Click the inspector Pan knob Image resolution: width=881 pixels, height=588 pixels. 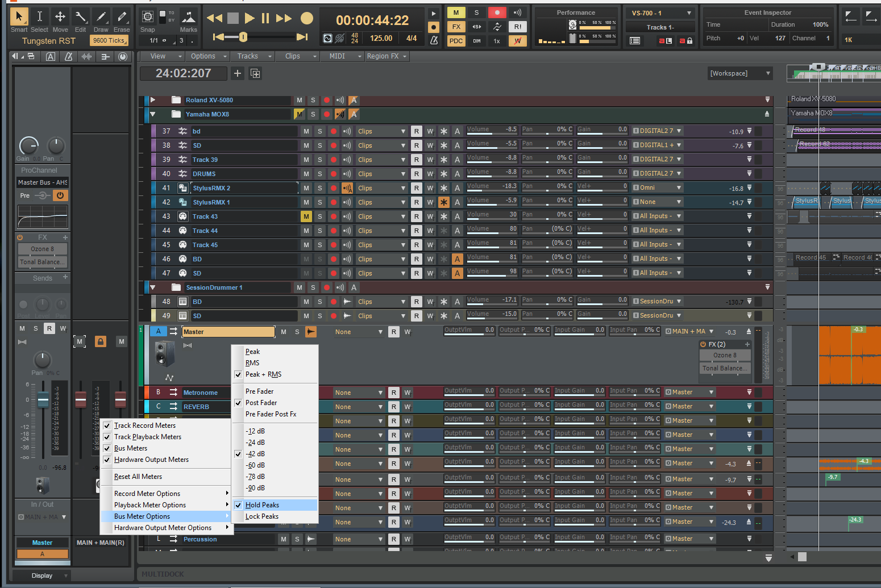[x=42, y=360]
